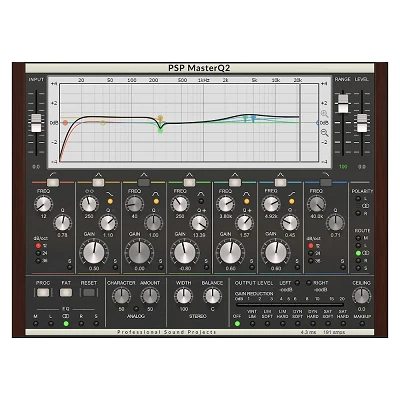Screen dimensions: 400x400
Task: Toggle the green band enable button
Action: coord(189,182)
